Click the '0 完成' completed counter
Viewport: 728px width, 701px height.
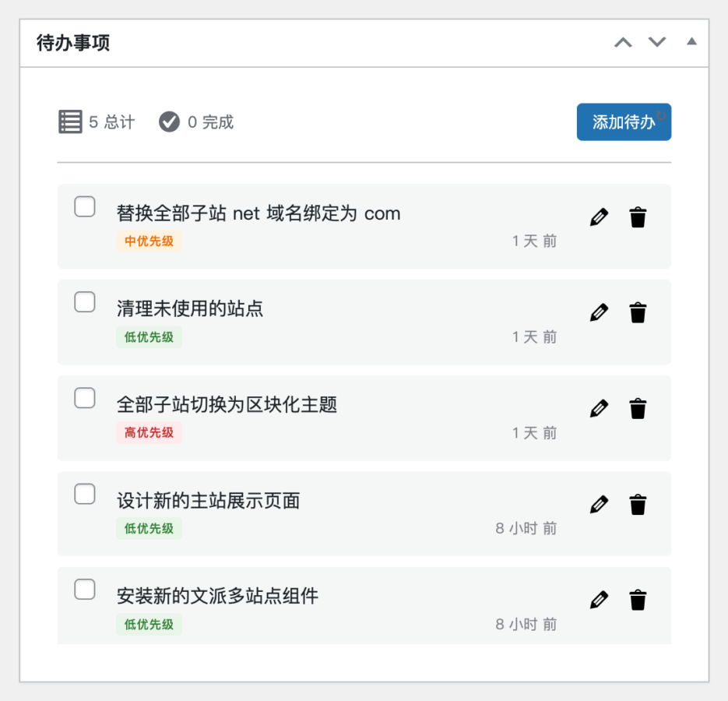(x=196, y=122)
